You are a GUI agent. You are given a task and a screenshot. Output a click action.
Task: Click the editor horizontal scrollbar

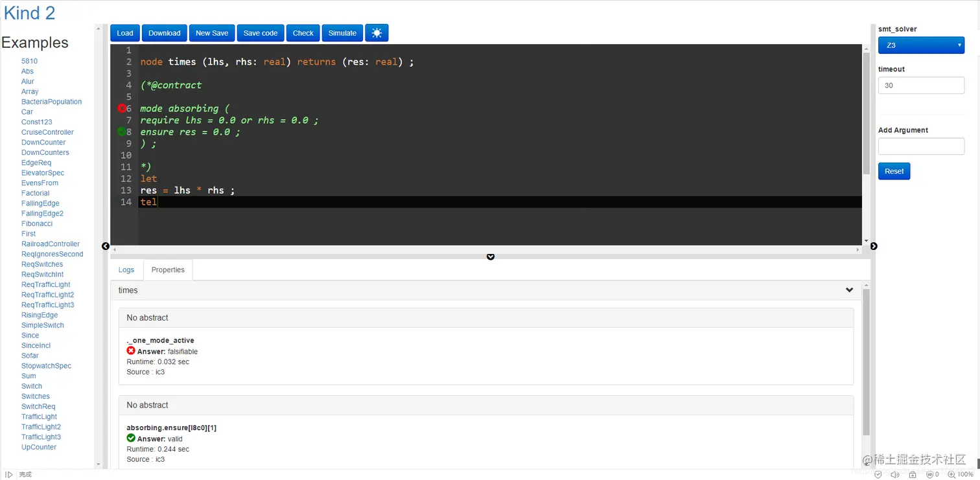coord(486,249)
